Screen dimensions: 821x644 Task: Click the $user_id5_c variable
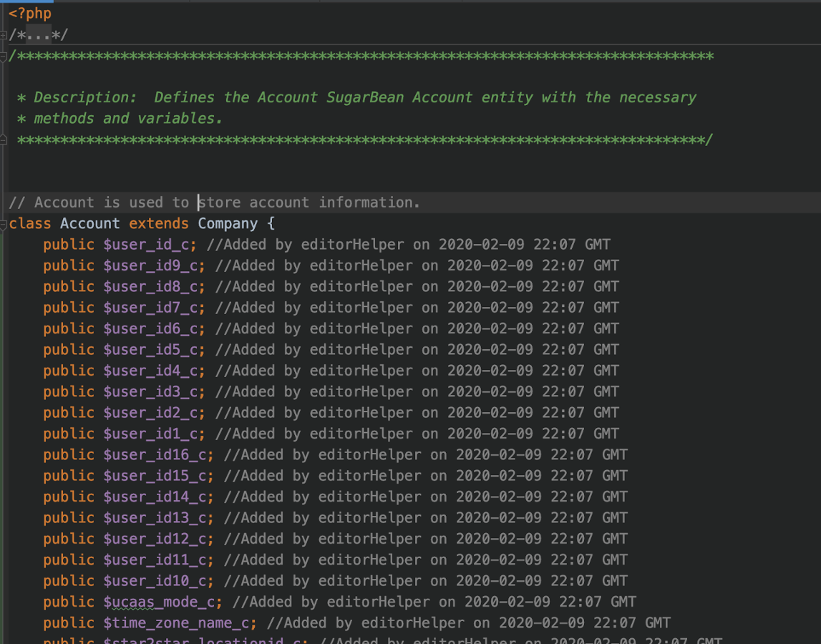coord(153,349)
